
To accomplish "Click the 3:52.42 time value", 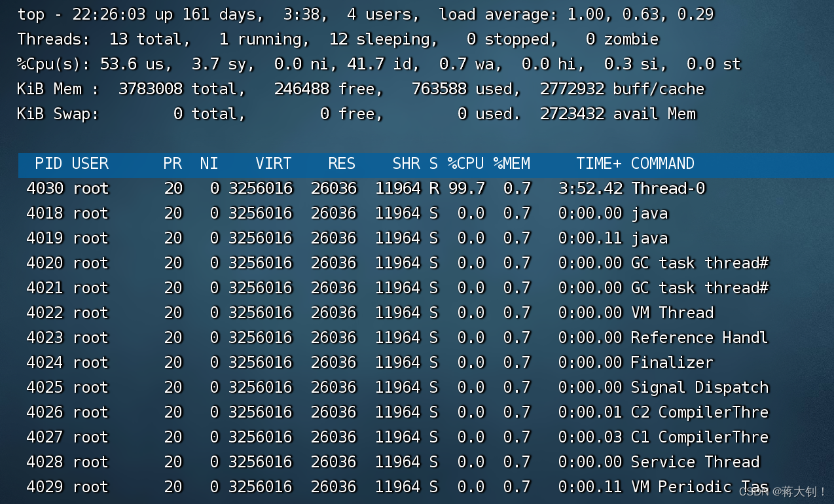I will [x=590, y=189].
